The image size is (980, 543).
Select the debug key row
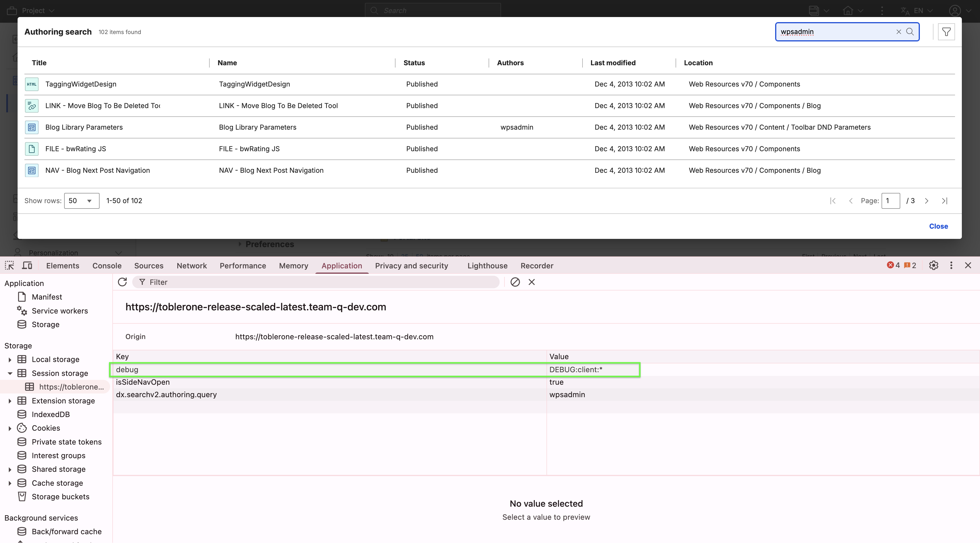(127, 369)
